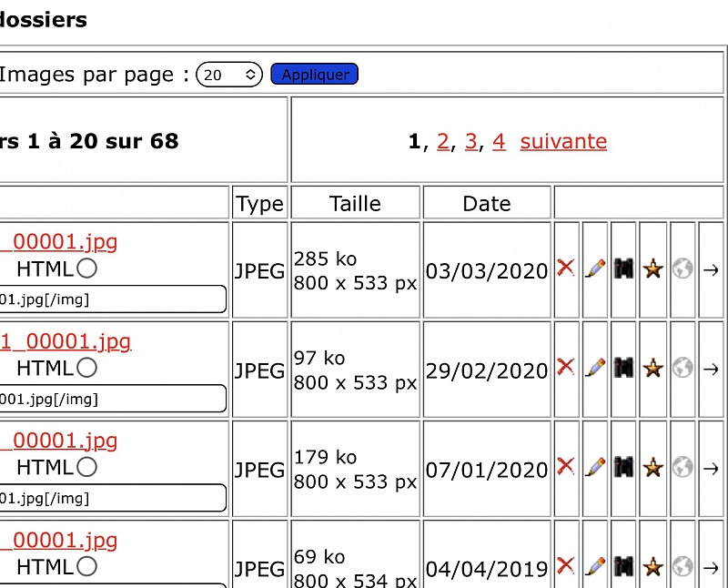
Task: Go to the suivante page link
Action: 563,141
